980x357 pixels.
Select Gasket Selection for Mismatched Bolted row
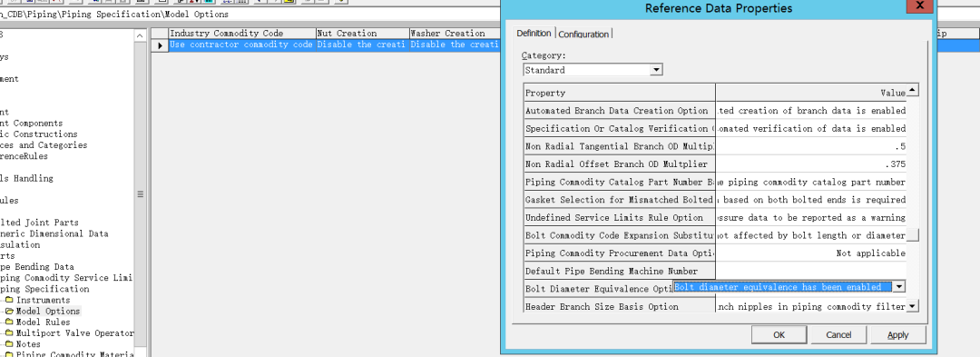point(620,200)
